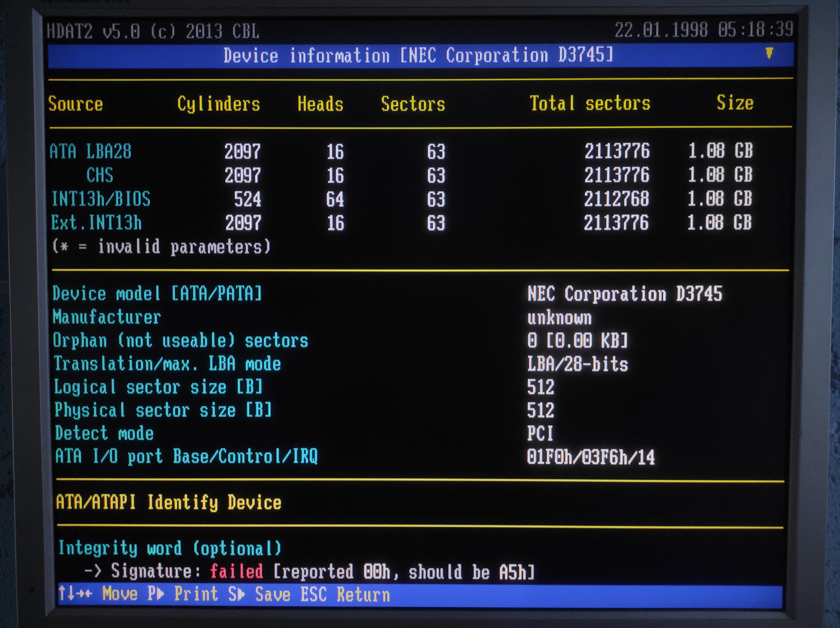The width and height of the screenshot is (840, 628).
Task: Select the CHS source row
Action: [x=99, y=175]
